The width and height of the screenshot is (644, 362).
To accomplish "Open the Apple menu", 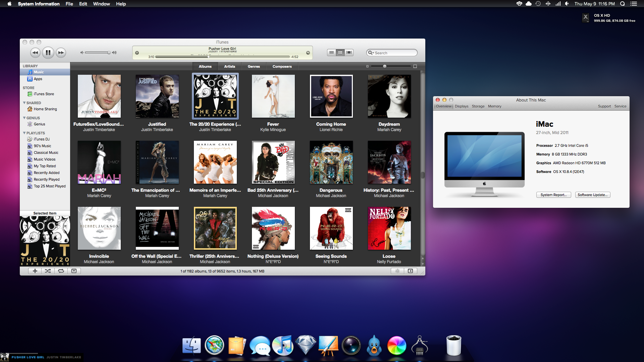I will pyautogui.click(x=9, y=4).
